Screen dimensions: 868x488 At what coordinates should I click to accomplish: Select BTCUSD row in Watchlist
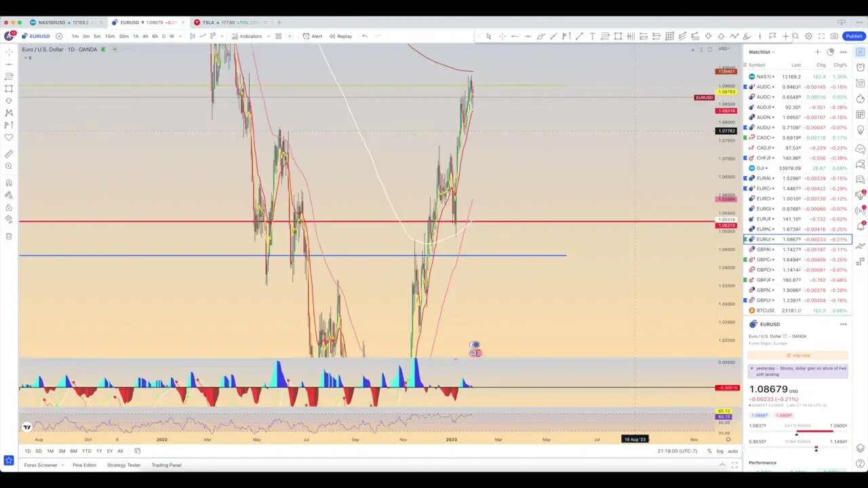pos(797,310)
